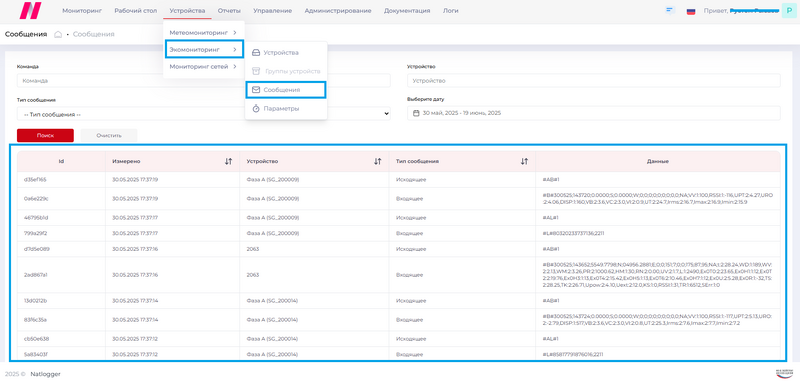
Task: Click the red Поиск button
Action: pyautogui.click(x=45, y=135)
